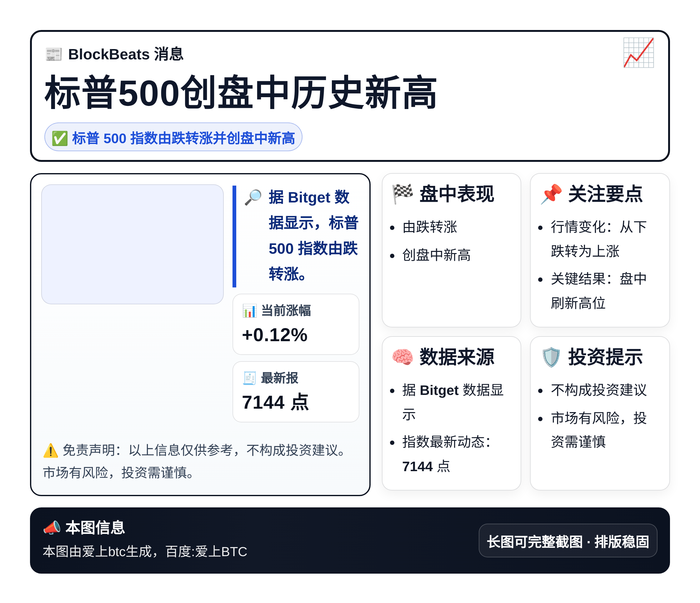The image size is (700, 603).
Task: Click the 盘中表现 heading
Action: [x=457, y=194]
